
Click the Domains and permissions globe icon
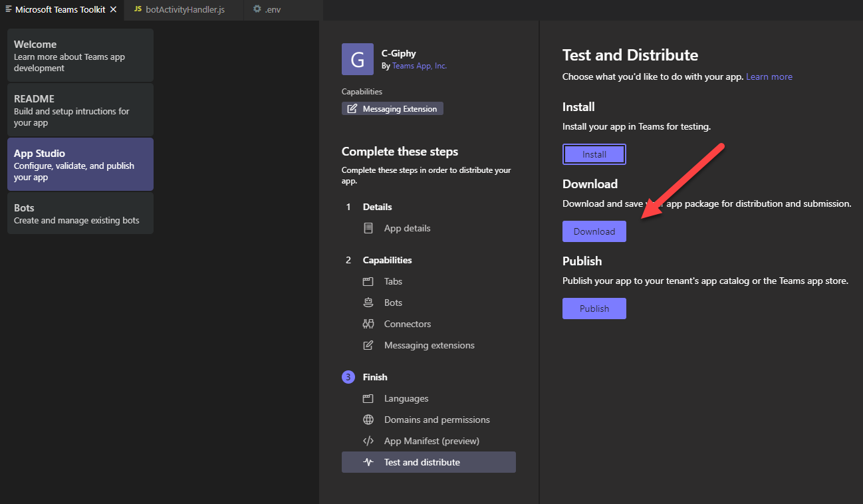pos(368,420)
